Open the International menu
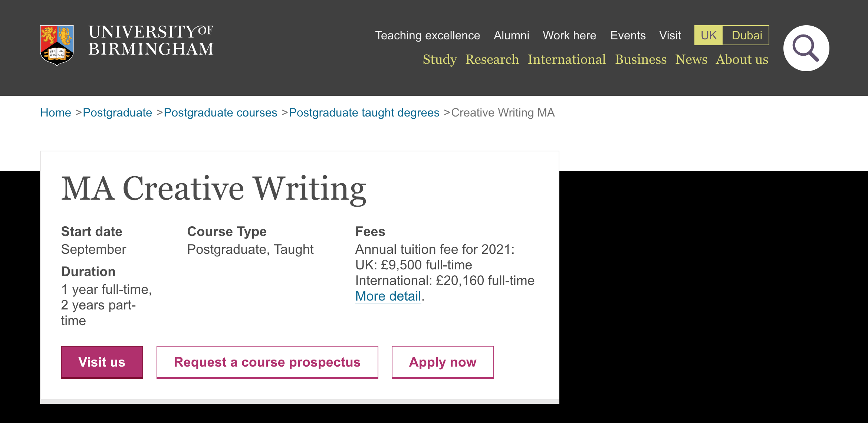 (566, 59)
